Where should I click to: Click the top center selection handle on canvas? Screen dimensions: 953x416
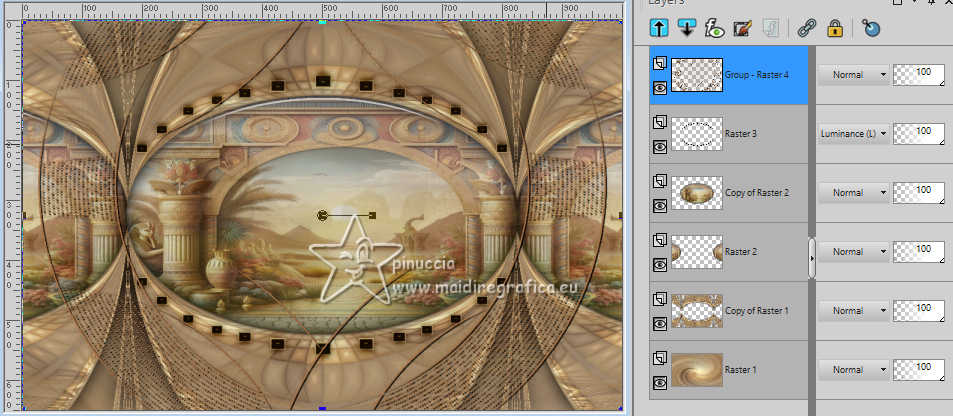pyautogui.click(x=323, y=22)
